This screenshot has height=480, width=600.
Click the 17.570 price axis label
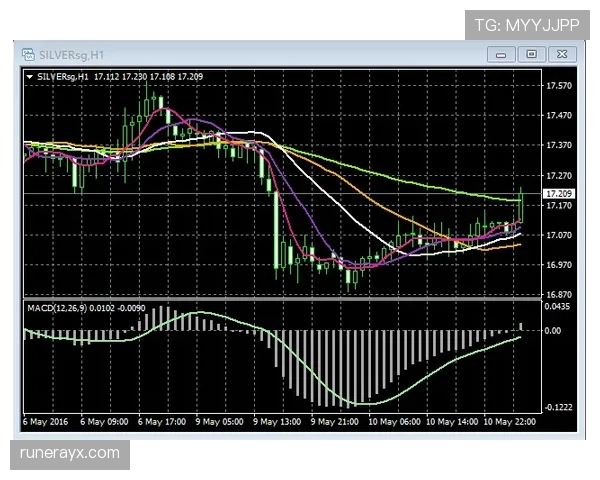click(x=558, y=86)
